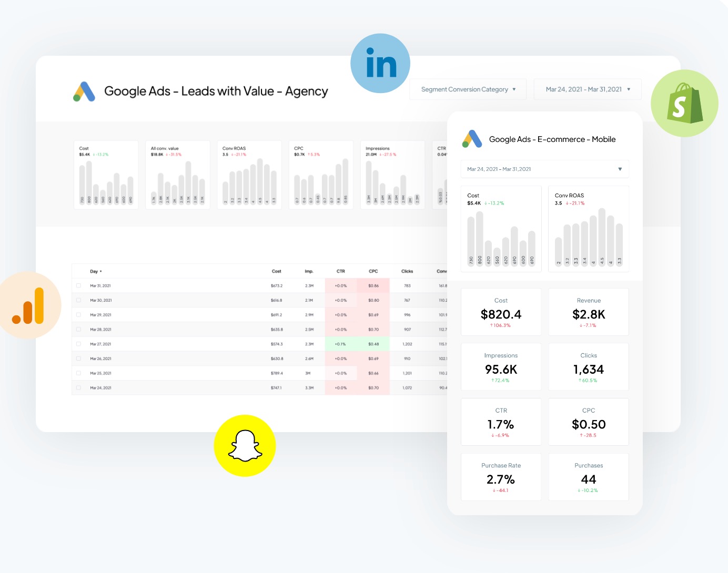The width and height of the screenshot is (728, 573).
Task: Select the Mar 24, 2021 row checkbox
Action: click(x=78, y=387)
